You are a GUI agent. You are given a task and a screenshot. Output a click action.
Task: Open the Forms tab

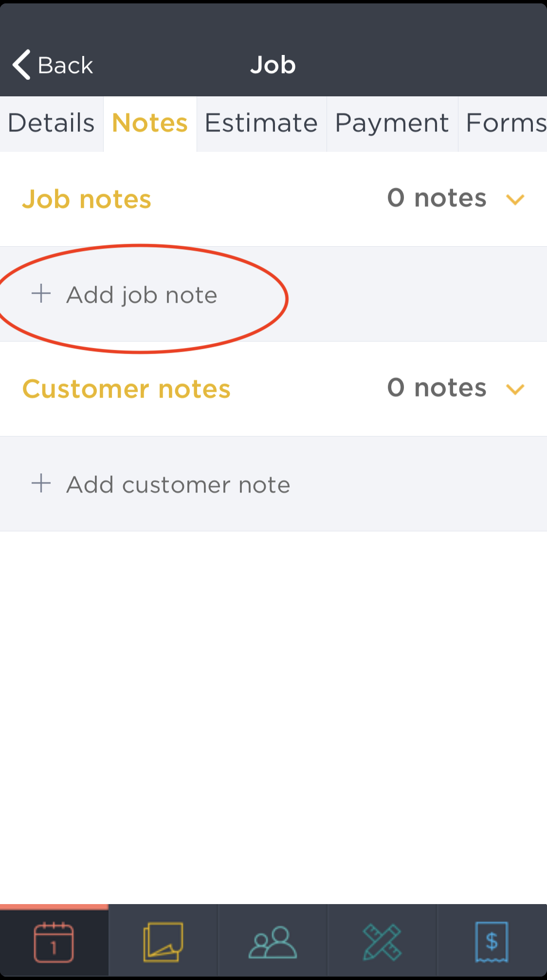pyautogui.click(x=503, y=124)
